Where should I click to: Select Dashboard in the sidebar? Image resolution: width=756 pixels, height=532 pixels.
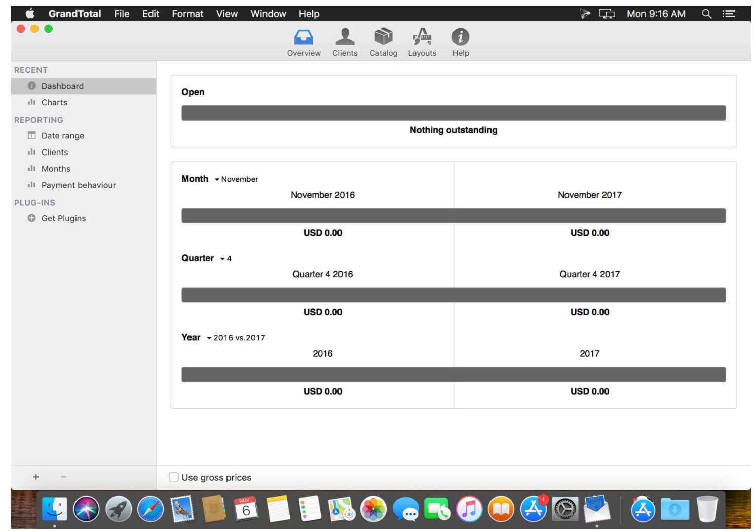84,86
